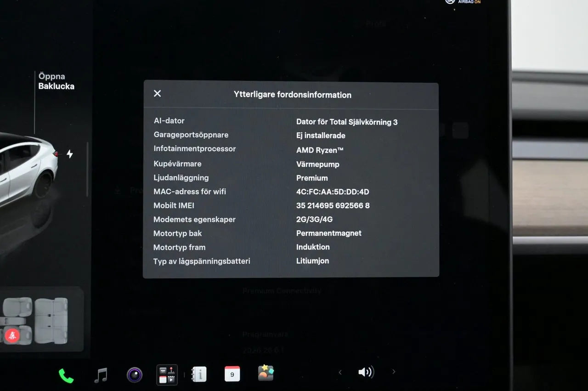The height and width of the screenshot is (391, 588).
Task: Select the 'Infotainmentprocessor' label
Action: pos(195,149)
